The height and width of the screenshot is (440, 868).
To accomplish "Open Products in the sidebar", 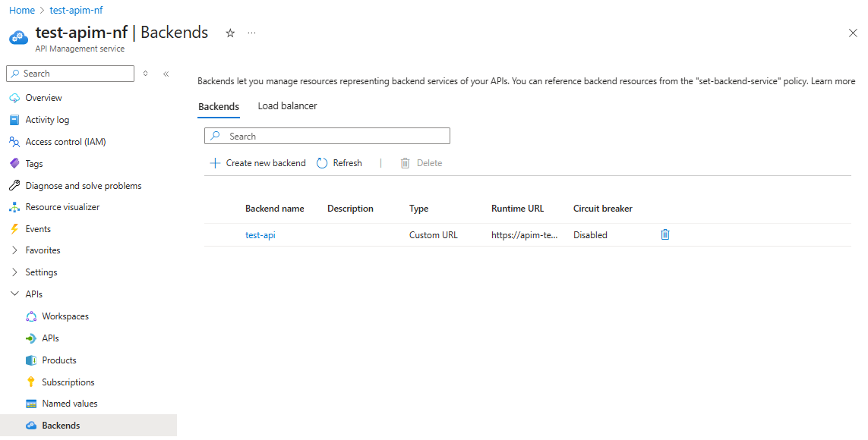I will (59, 360).
